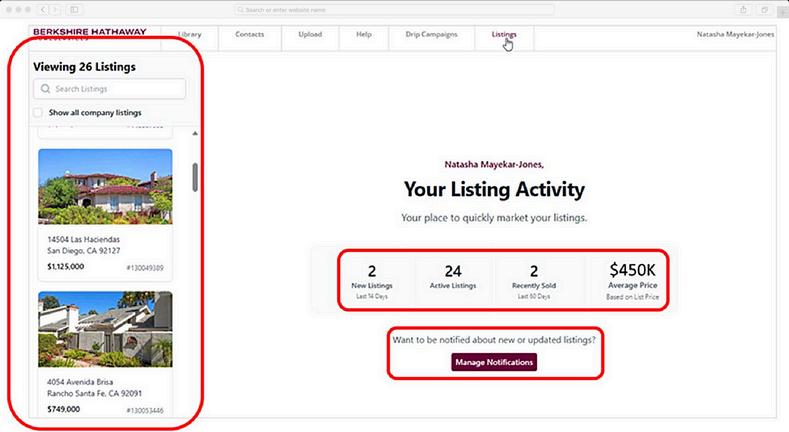Viewport: 789px width, 432px height.
Task: Toggle the browser sidebar icon
Action: (x=74, y=10)
